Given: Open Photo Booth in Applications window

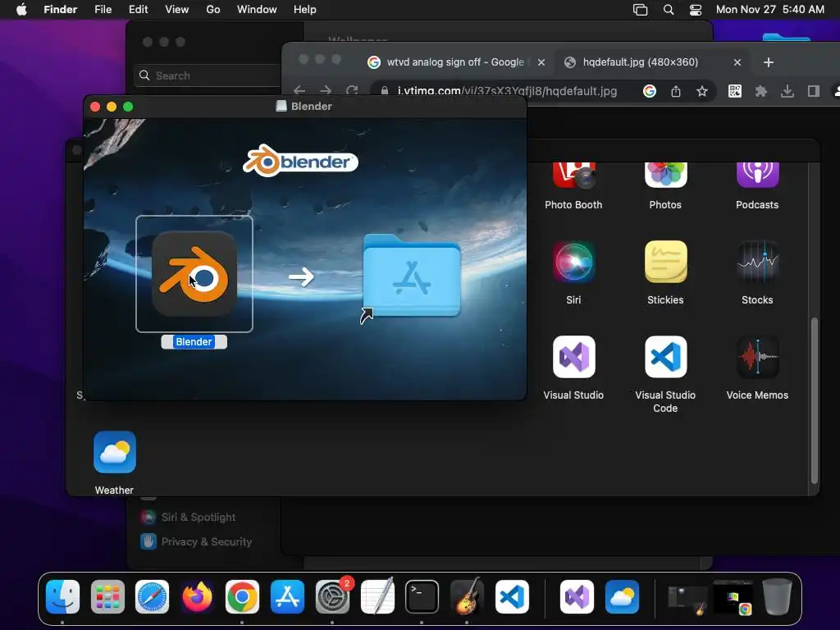Looking at the screenshot, I should [573, 175].
